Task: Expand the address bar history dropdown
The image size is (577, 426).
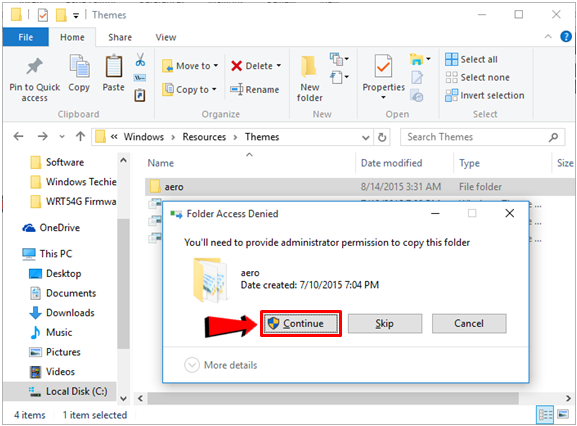Action: pos(365,138)
